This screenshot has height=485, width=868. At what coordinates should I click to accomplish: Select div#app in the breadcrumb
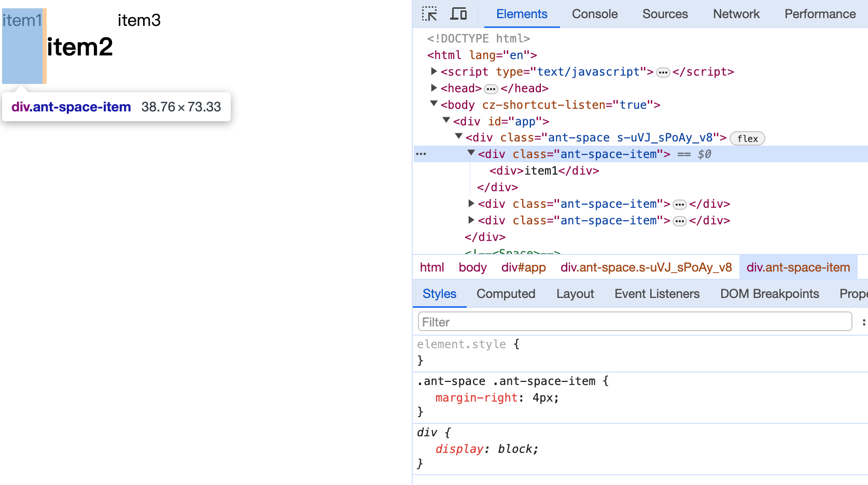click(523, 267)
